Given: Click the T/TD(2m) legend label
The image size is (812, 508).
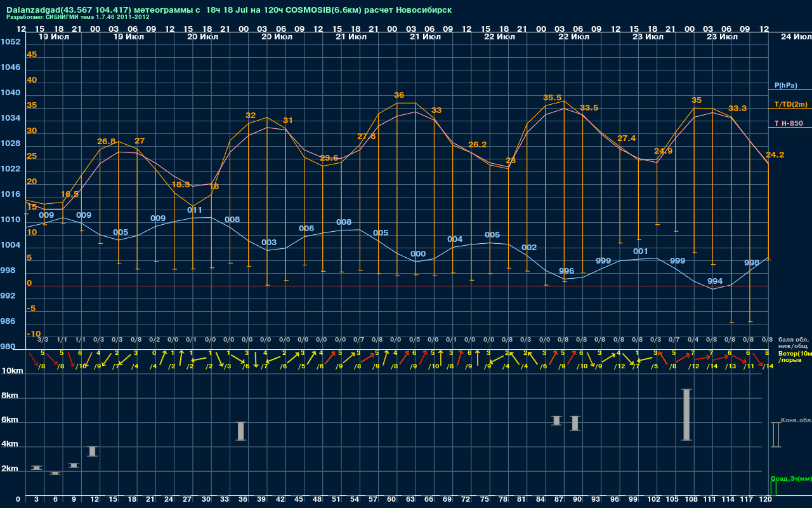Looking at the screenshot, I should coord(790,104).
